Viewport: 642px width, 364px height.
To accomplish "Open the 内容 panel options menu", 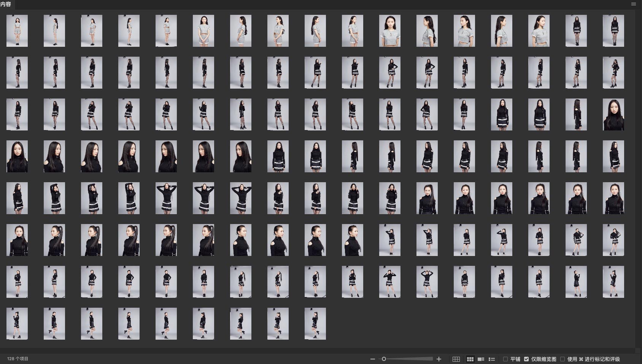I will [634, 4].
